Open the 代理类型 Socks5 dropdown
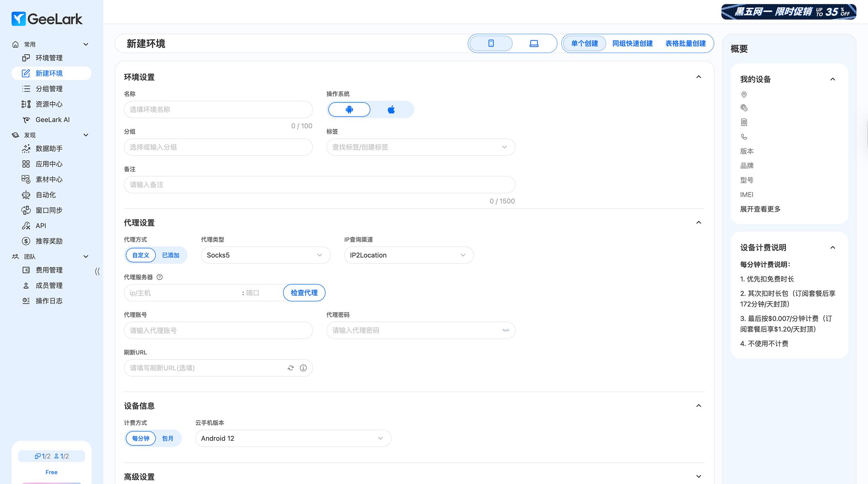The height and width of the screenshot is (484, 868). click(x=265, y=255)
